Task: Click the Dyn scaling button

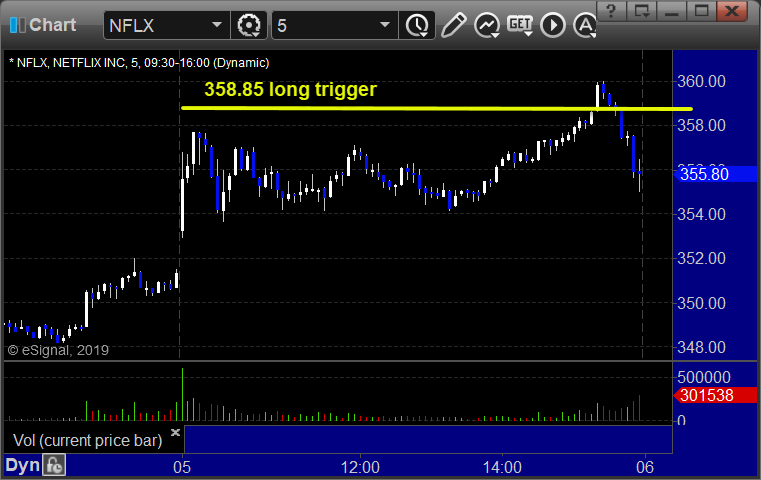Action: [22, 465]
